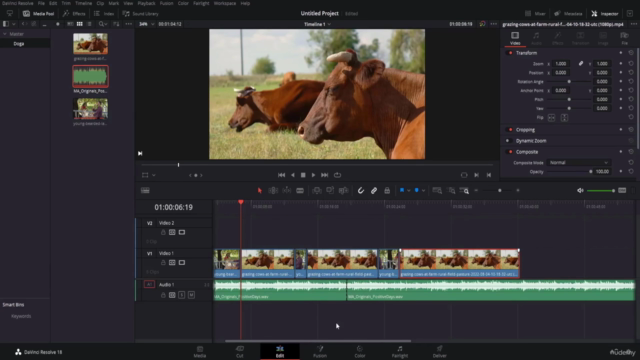Image resolution: width=640 pixels, height=360 pixels.
Task: Toggle the Cropping enable dot
Action: (510, 130)
